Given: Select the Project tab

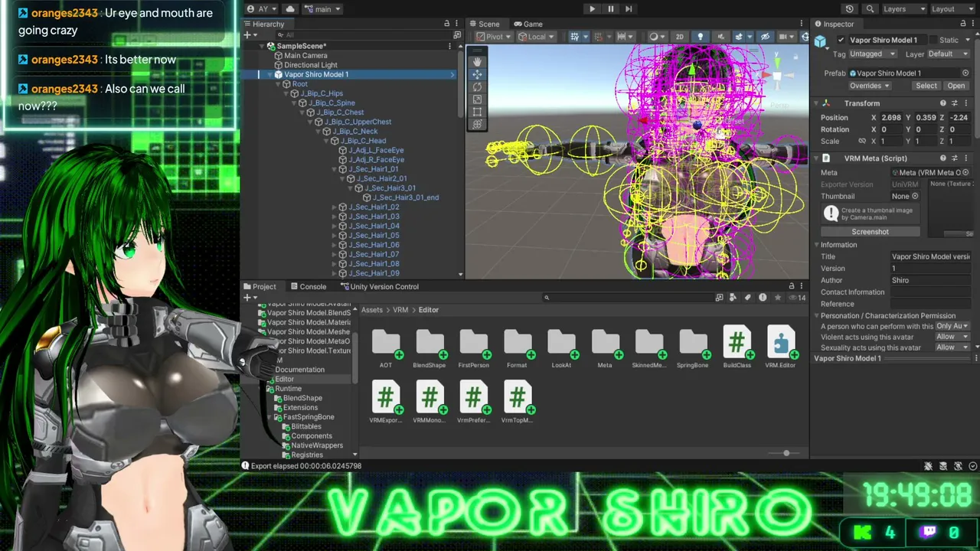Looking at the screenshot, I should pos(260,286).
